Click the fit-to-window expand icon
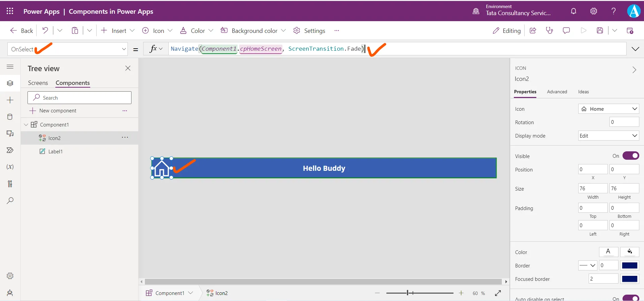 click(498, 293)
